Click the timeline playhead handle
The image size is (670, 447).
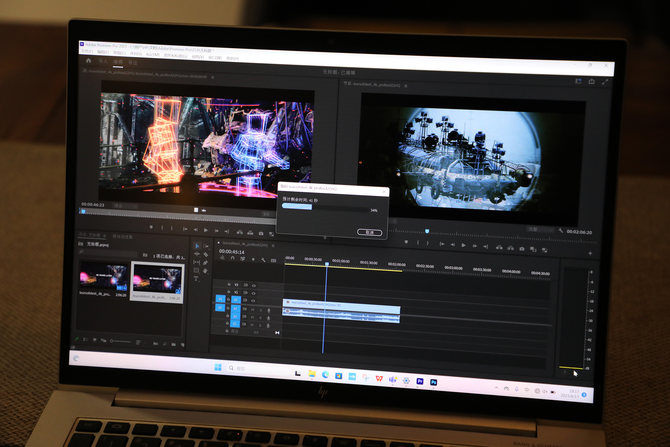327,264
